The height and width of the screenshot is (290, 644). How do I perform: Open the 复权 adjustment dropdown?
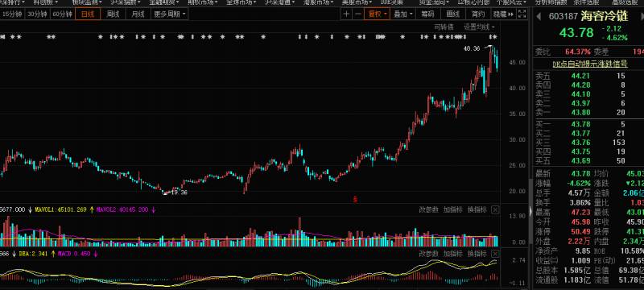point(377,14)
